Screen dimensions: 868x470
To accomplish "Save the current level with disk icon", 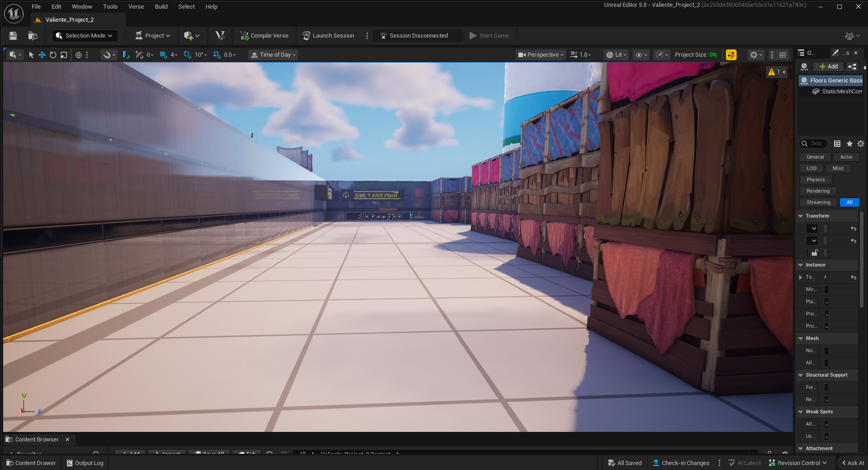I will (x=13, y=36).
